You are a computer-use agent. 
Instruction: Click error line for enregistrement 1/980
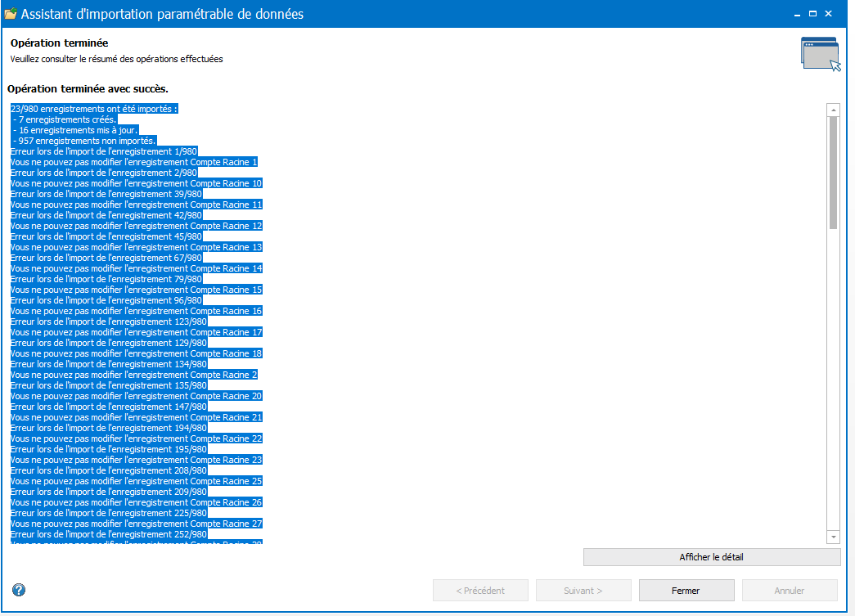pyautogui.click(x=104, y=151)
